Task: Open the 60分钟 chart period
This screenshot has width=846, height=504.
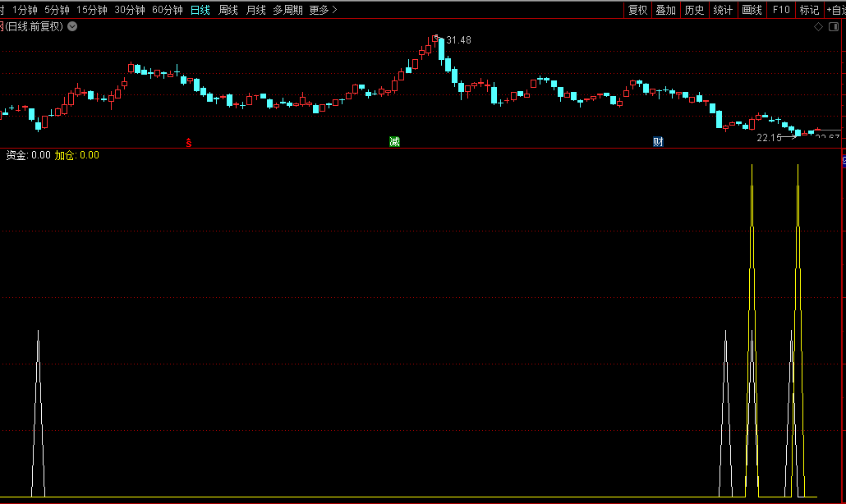Action: 168,10
